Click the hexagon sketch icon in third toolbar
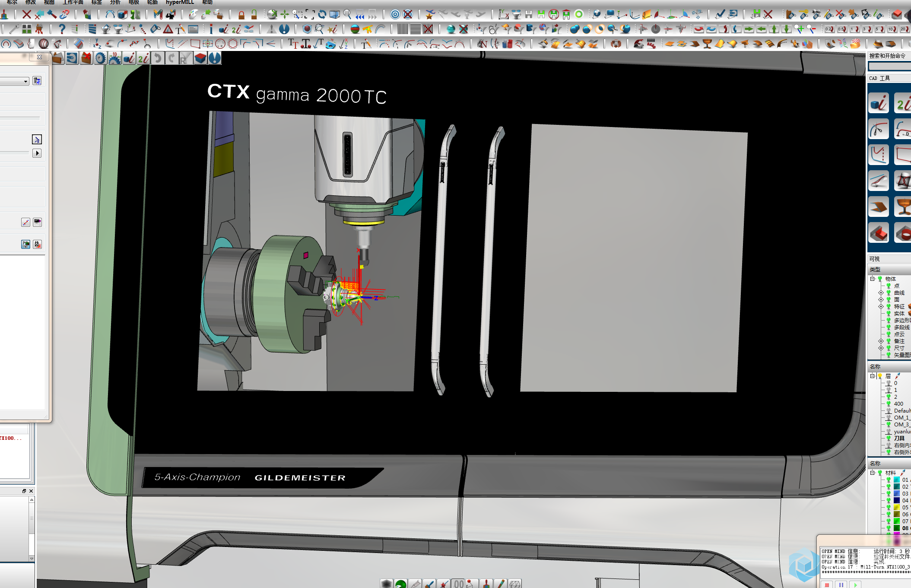 pos(233,44)
